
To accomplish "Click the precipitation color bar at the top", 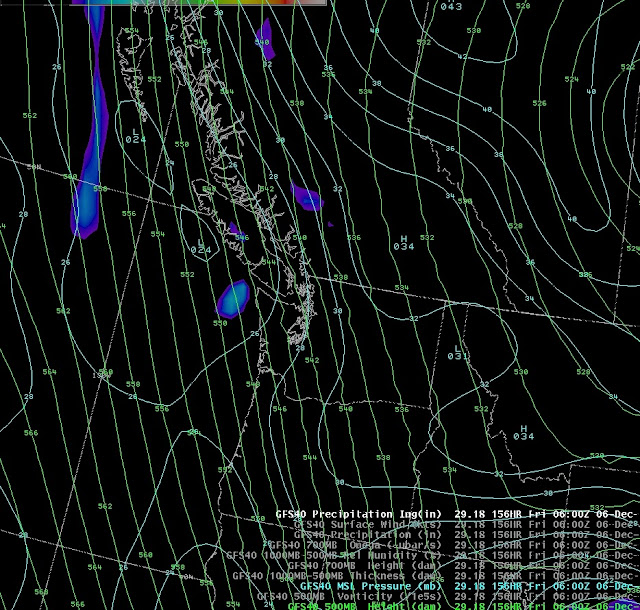I will point(199,2).
